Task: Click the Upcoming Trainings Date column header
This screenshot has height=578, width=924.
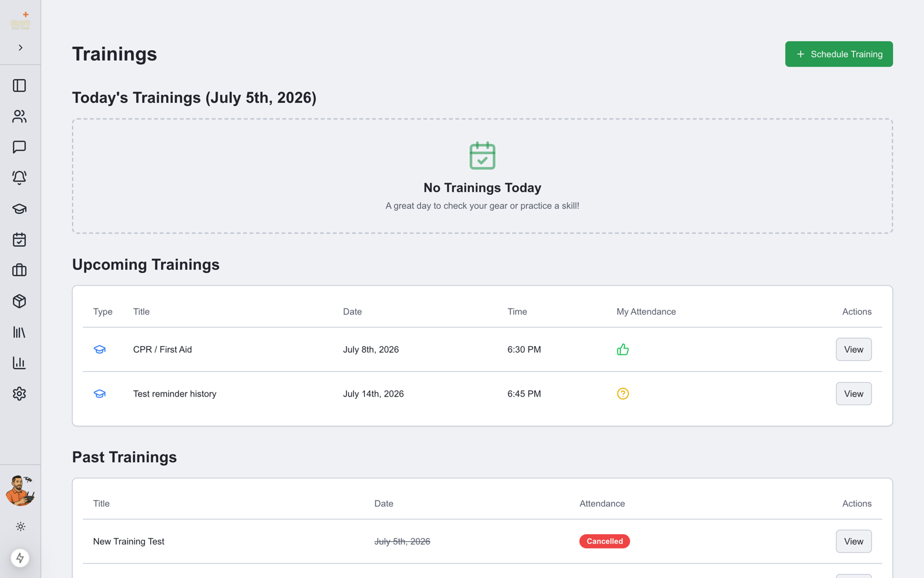Action: point(352,312)
